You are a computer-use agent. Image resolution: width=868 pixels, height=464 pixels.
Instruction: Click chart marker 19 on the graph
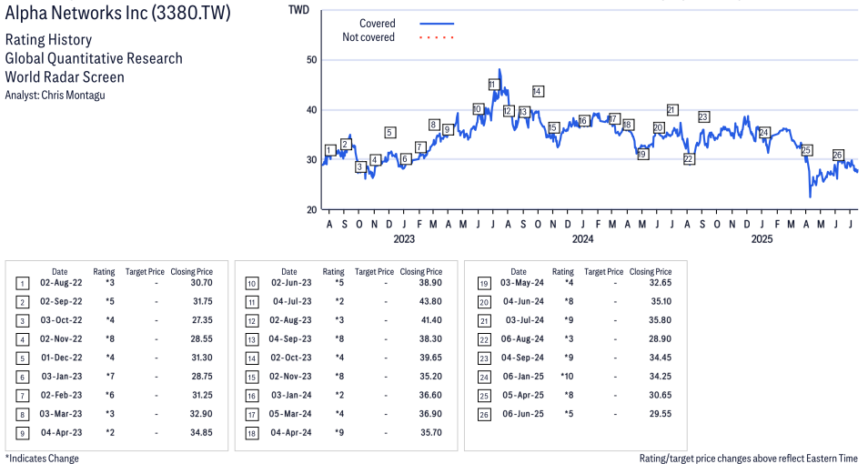click(642, 155)
